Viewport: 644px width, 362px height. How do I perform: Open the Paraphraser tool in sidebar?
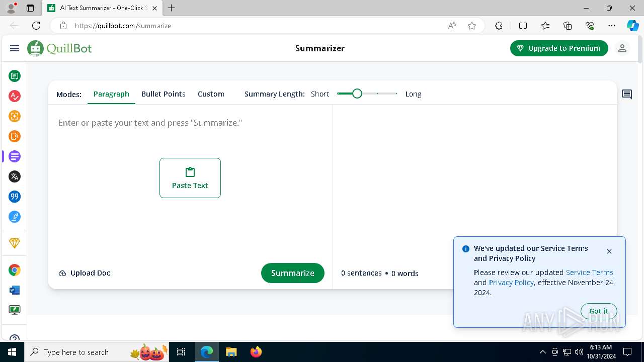click(15, 76)
